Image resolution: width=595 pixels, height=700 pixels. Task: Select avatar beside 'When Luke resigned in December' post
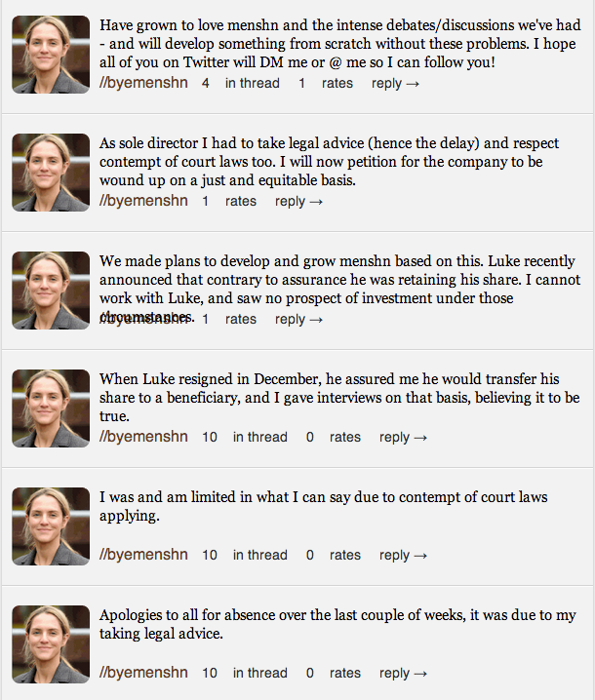(x=50, y=408)
